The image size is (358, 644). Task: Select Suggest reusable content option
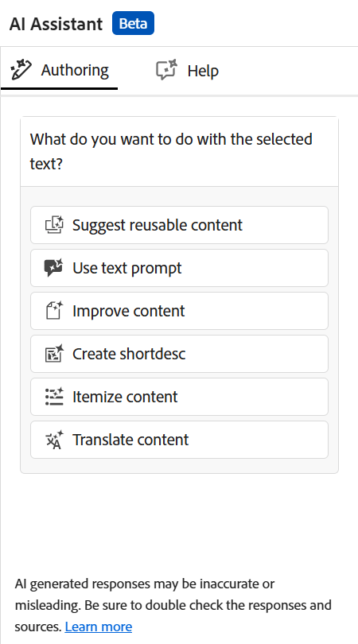179,225
